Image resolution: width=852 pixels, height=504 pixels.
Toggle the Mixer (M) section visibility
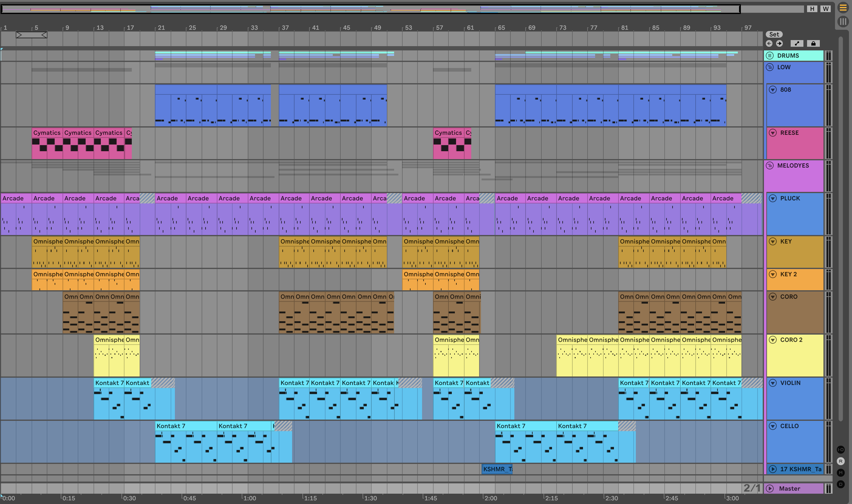[x=841, y=473]
